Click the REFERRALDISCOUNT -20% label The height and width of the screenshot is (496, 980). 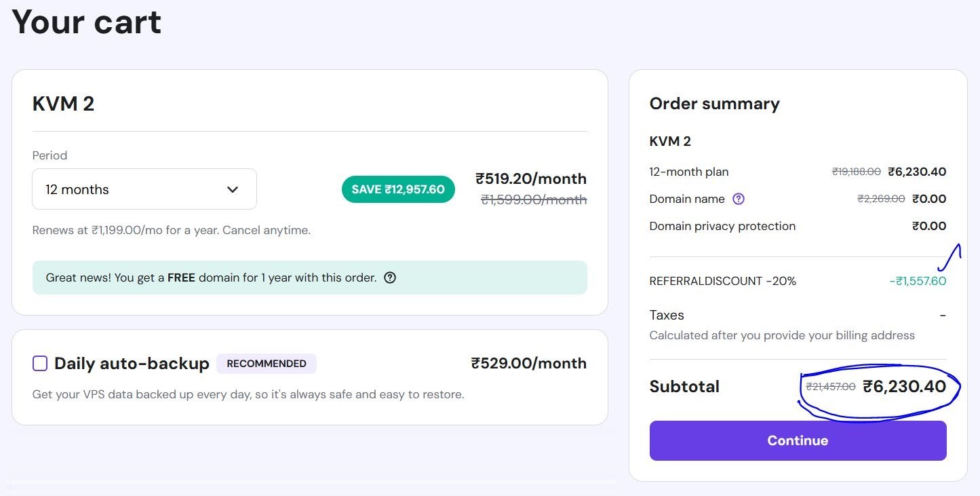pyautogui.click(x=723, y=281)
